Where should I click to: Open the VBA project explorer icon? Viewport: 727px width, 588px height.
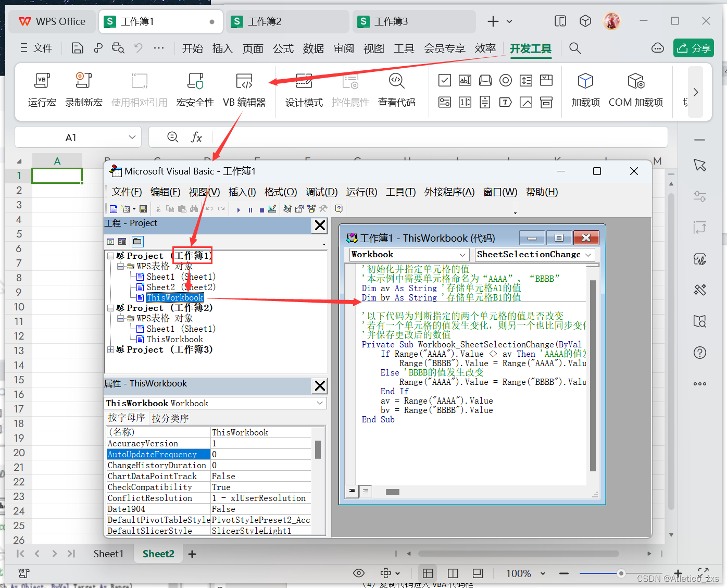[287, 209]
